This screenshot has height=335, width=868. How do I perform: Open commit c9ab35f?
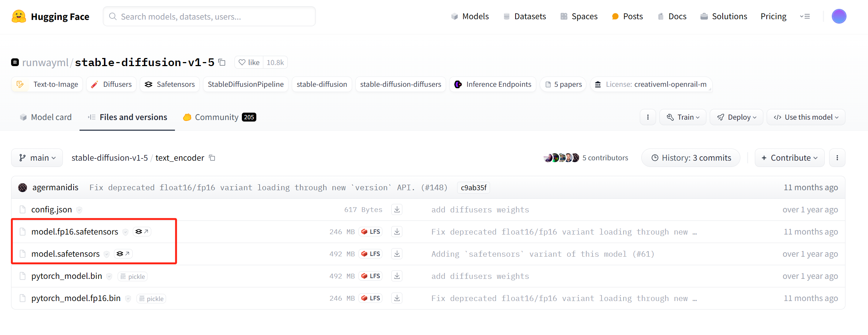tap(473, 188)
